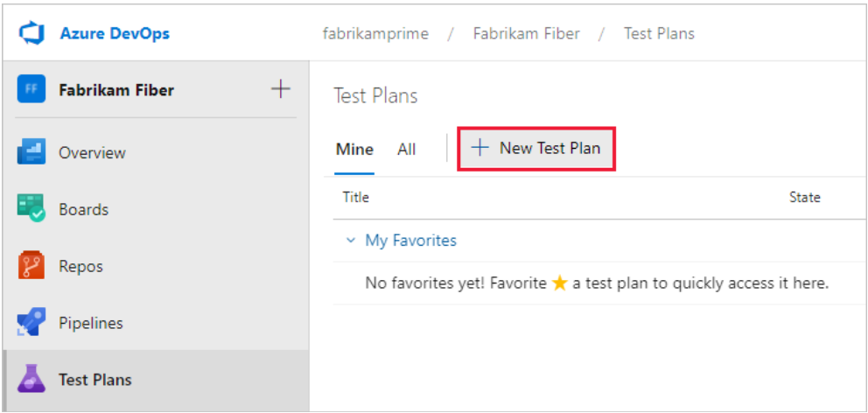
Task: Click the Fabrikam Fiber project avatar icon
Action: [x=31, y=90]
